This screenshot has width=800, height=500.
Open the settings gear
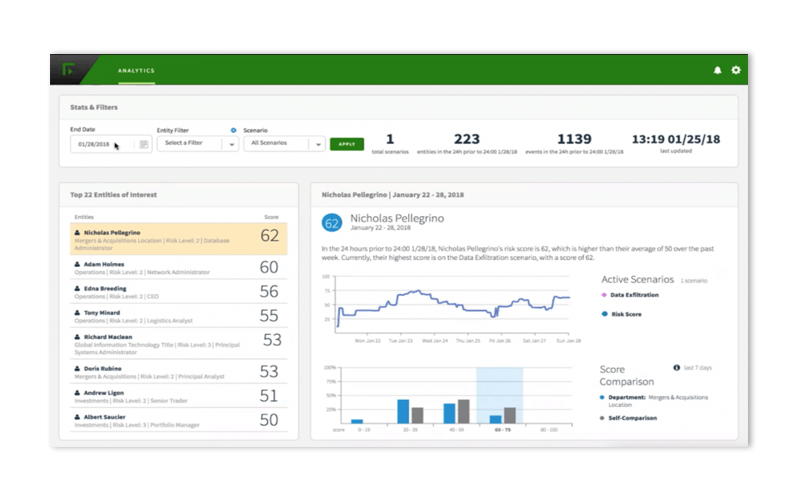(x=736, y=70)
